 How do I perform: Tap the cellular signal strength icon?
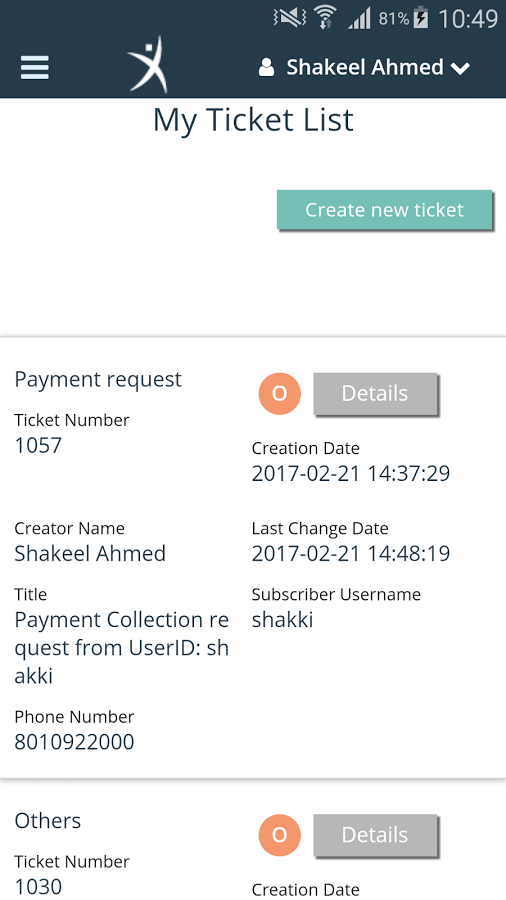(x=359, y=20)
